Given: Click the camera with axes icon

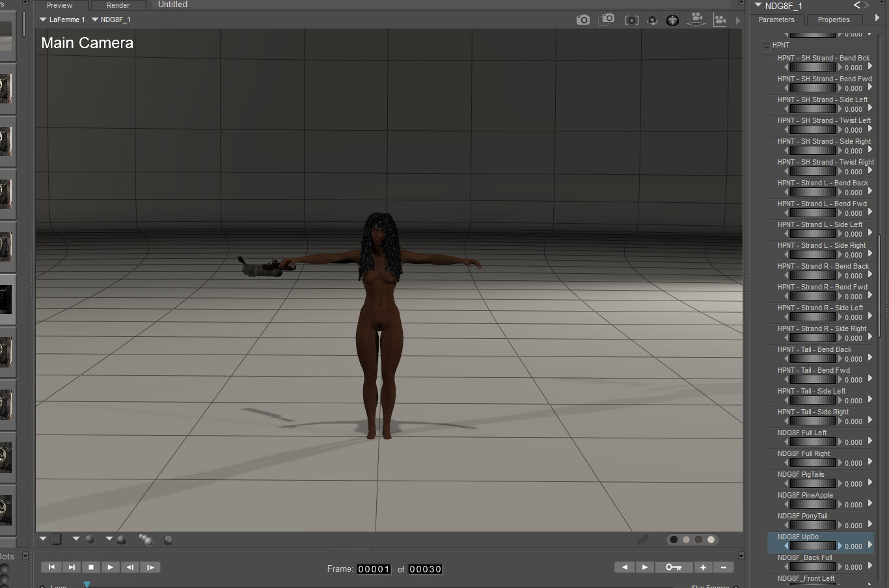Looking at the screenshot, I should click(720, 20).
